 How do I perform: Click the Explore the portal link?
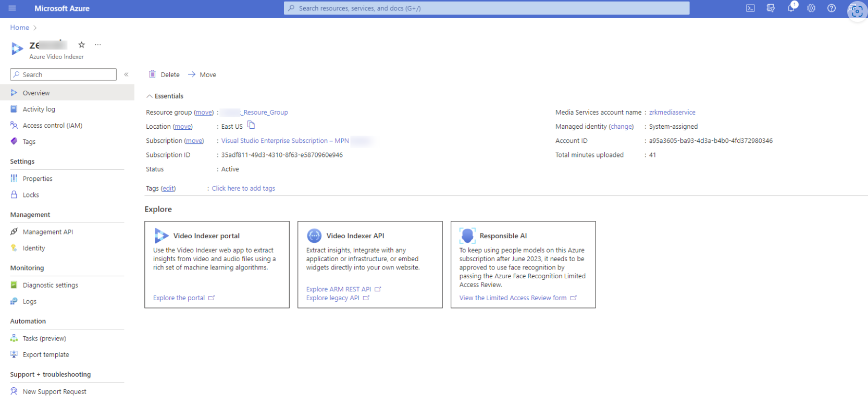coord(179,298)
